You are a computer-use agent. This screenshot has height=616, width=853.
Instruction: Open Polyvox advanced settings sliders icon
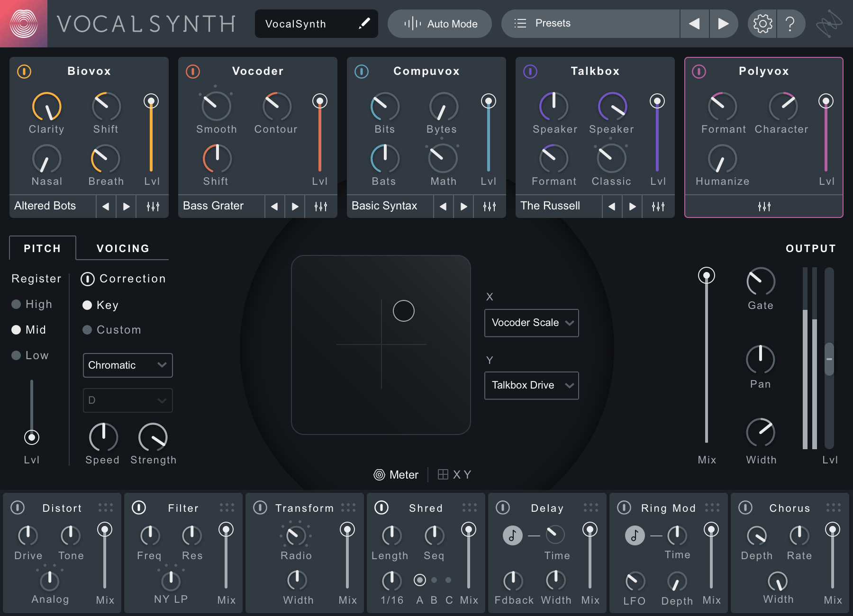[x=764, y=207]
